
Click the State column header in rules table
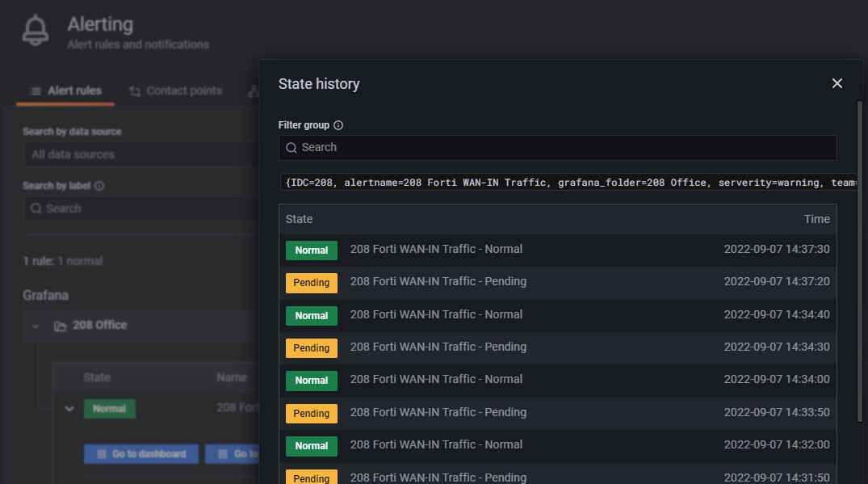97,377
